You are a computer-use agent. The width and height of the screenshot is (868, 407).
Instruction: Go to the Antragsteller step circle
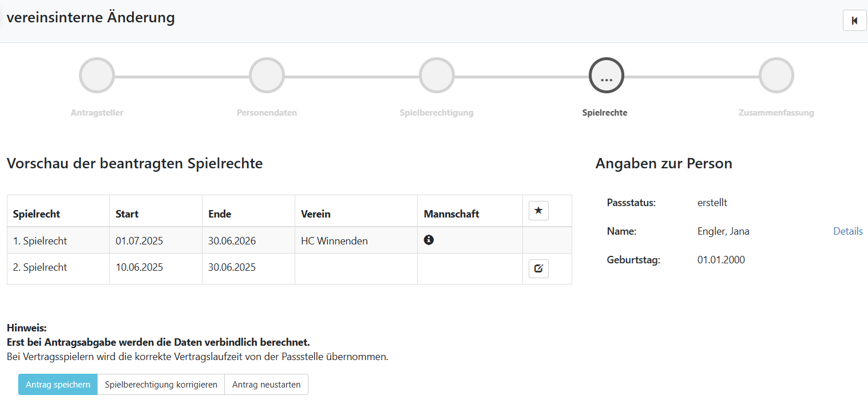[97, 76]
